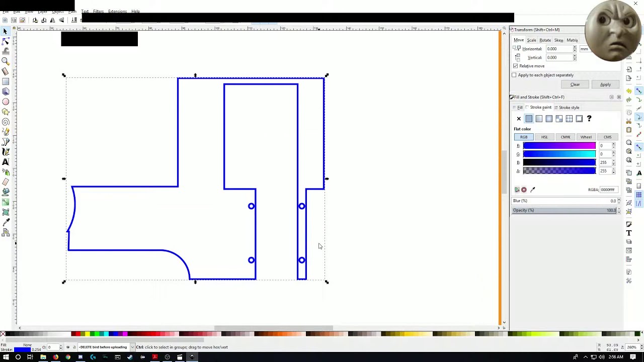Increase the Horizontal move value spinner
The width and height of the screenshot is (644, 362).
pos(575,47)
